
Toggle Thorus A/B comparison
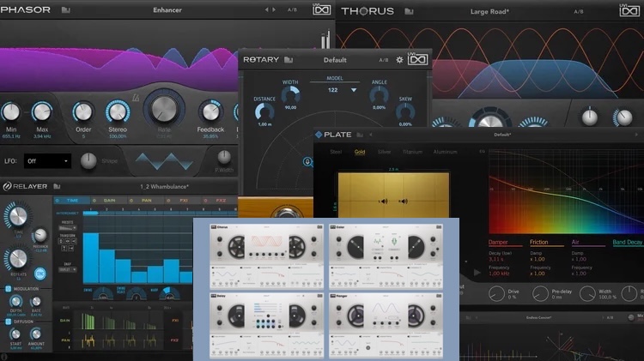coord(579,11)
